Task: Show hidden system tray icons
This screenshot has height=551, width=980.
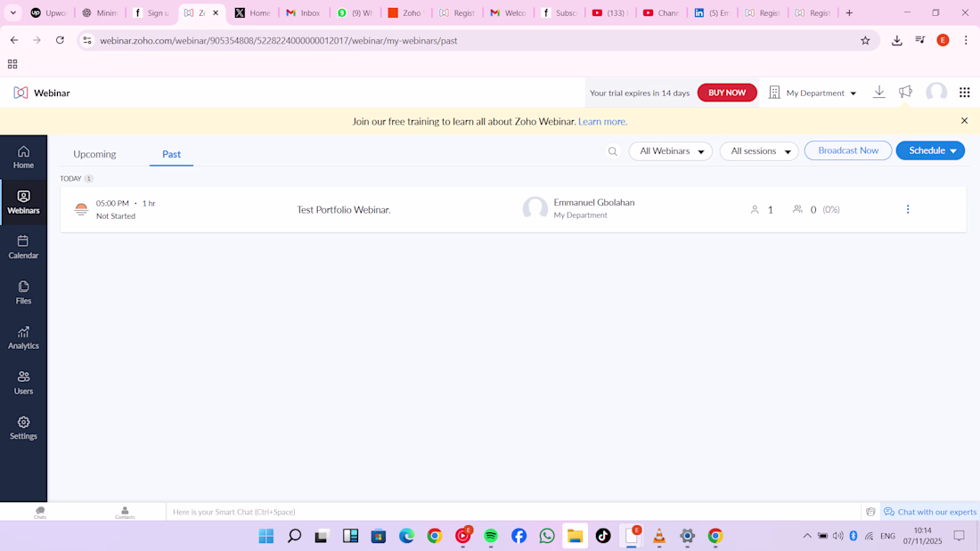Action: point(807,536)
